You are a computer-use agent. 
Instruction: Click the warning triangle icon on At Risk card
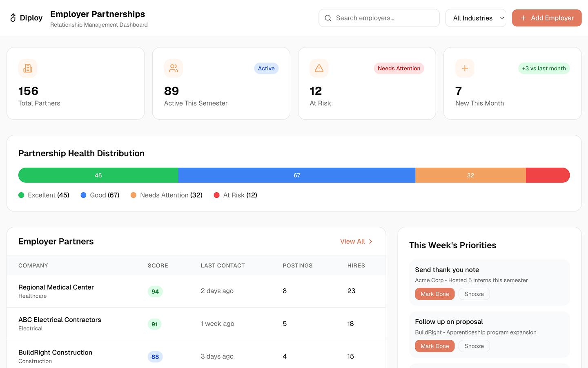pyautogui.click(x=319, y=68)
